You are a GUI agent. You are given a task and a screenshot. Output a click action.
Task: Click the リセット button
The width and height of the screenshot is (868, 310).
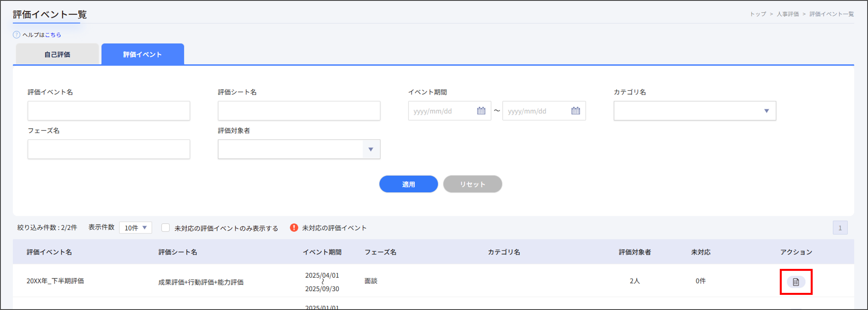pyautogui.click(x=472, y=184)
